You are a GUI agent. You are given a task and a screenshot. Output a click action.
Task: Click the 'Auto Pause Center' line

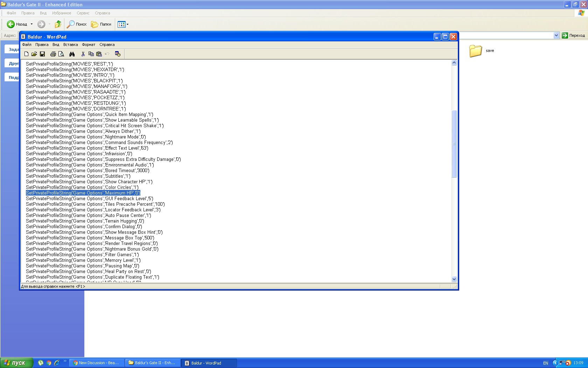point(89,216)
